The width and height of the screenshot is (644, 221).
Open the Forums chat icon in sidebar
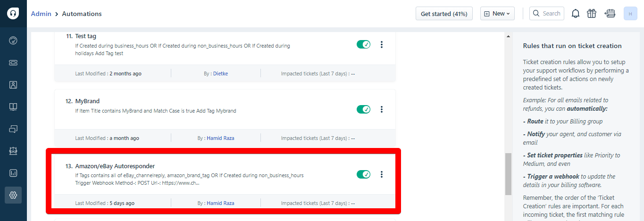[x=13, y=129]
